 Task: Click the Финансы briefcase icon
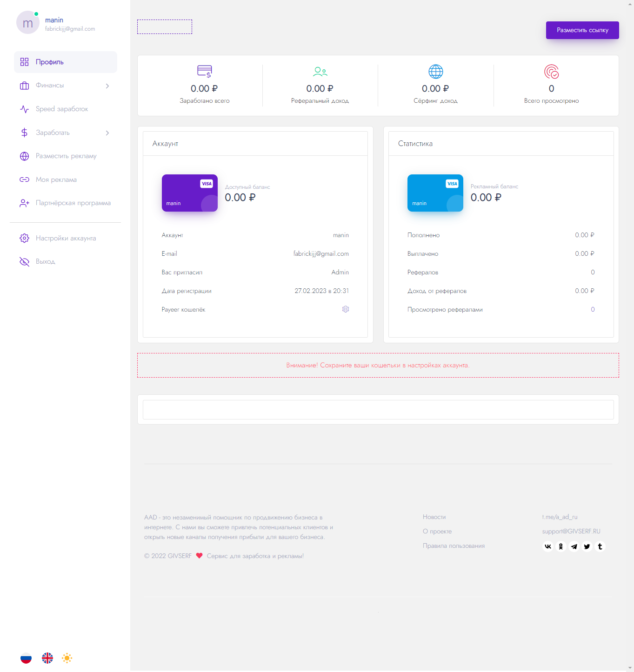(x=25, y=86)
